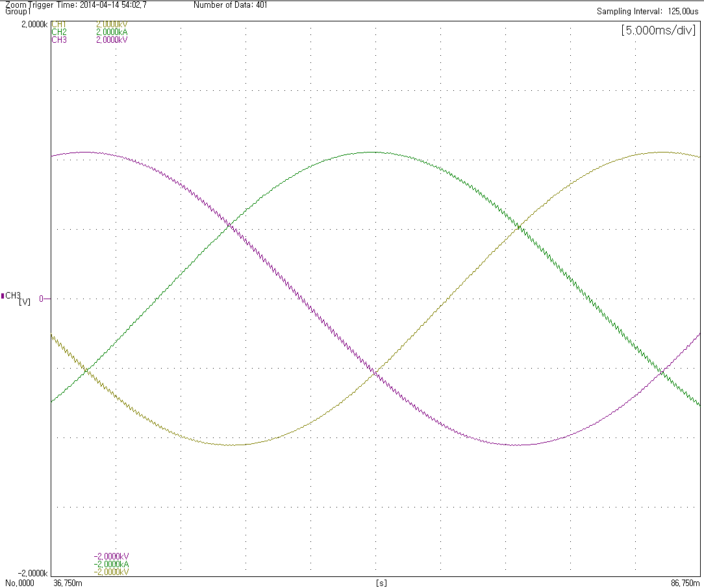
Task: Click CH2 upper range value 2,0000kA
Action: (112, 32)
